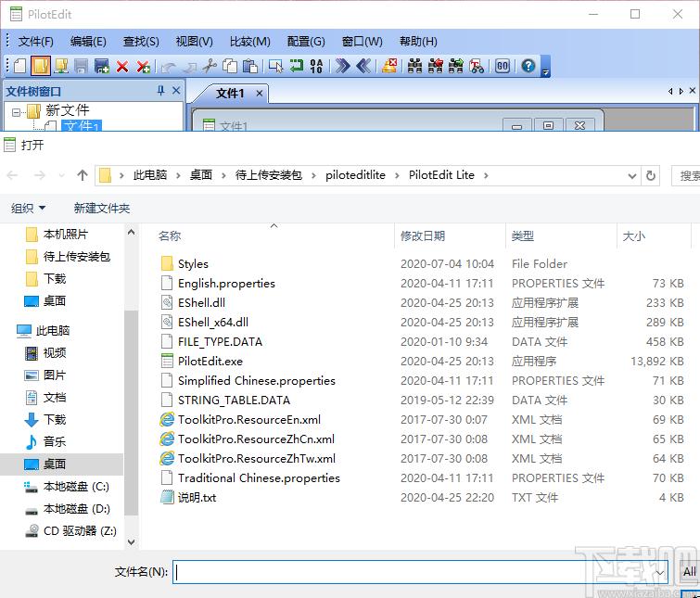The width and height of the screenshot is (700, 598).
Task: Click the 新建文件夹 button
Action: point(102,208)
